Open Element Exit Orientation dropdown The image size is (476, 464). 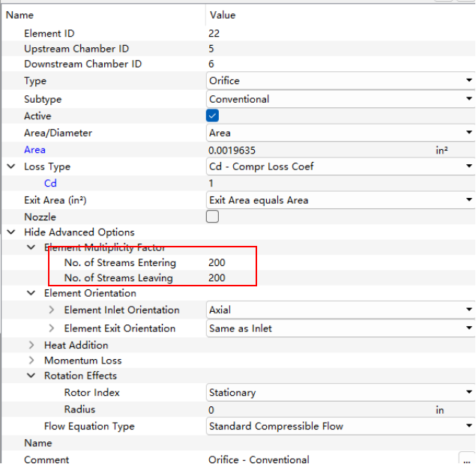(x=340, y=328)
